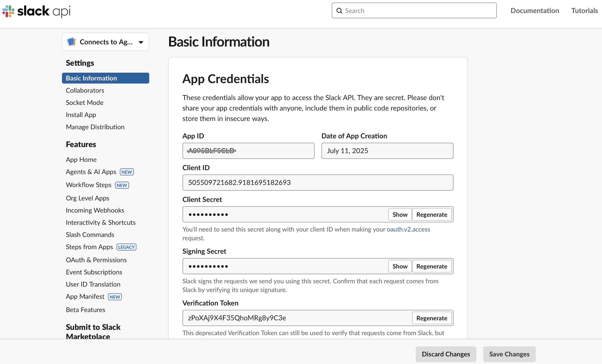Open Socket Mode settings

click(84, 102)
